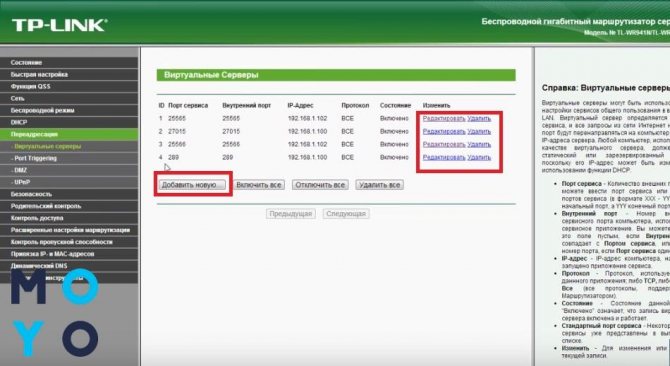The image size is (670, 366).
Task: Click the Протокол column header
Action: pyautogui.click(x=355, y=105)
